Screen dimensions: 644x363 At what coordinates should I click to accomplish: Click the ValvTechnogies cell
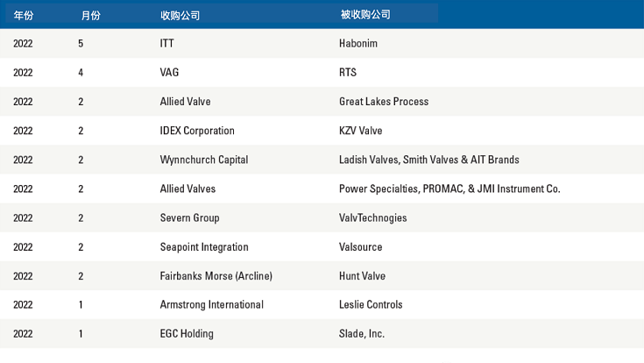point(373,217)
